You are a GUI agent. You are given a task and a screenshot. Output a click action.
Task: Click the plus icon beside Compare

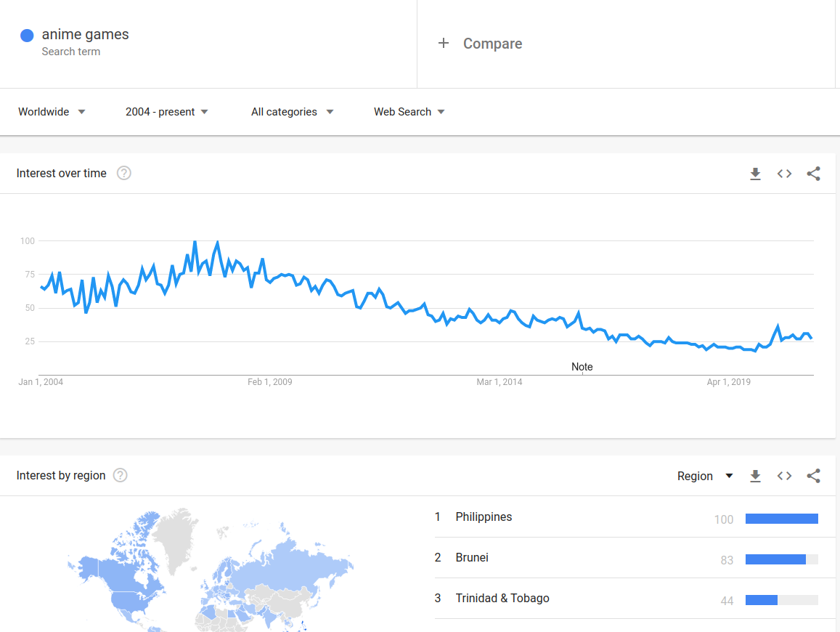[x=444, y=44]
